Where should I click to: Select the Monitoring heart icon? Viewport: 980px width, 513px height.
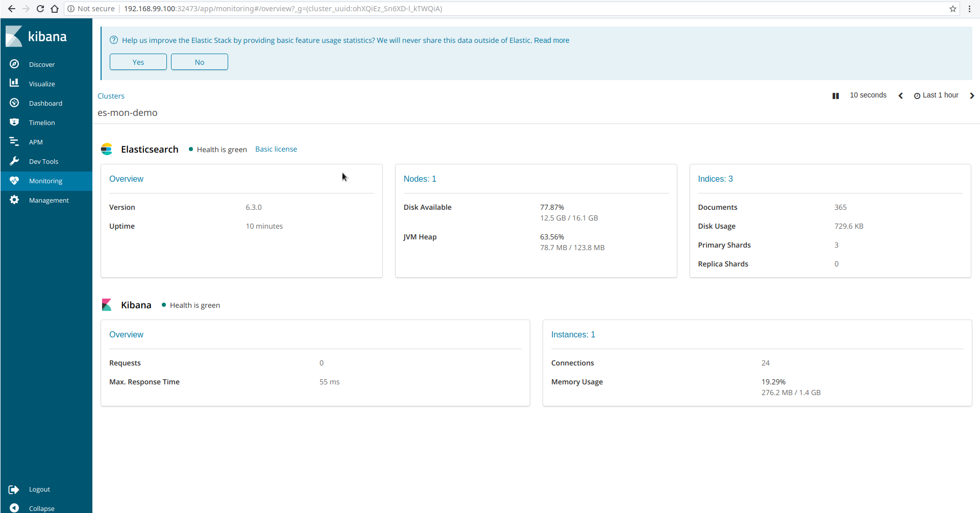point(14,180)
